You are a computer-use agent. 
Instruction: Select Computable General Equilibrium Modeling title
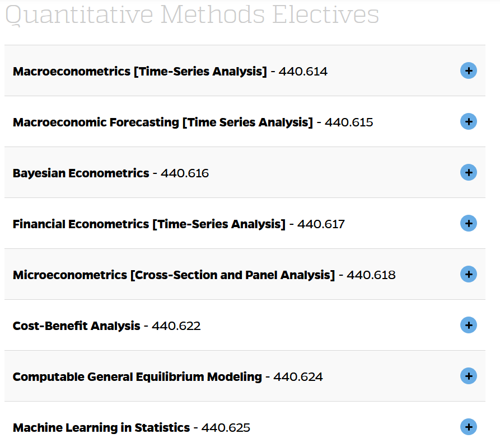137,377
